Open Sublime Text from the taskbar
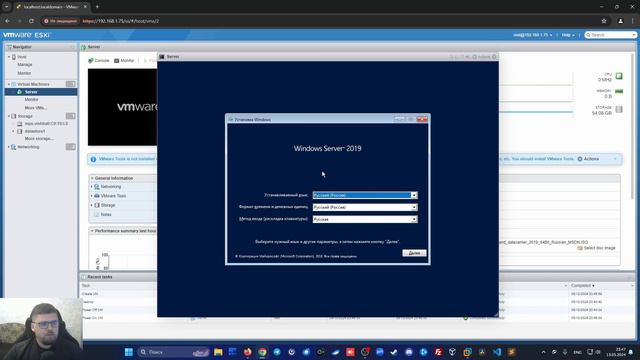Image resolution: width=640 pixels, height=360 pixels. 511,352
